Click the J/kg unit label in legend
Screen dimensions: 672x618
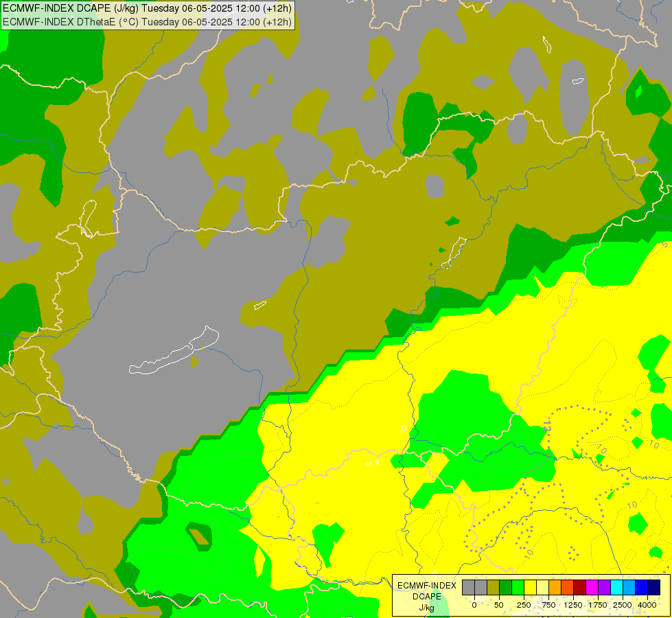click(x=426, y=608)
